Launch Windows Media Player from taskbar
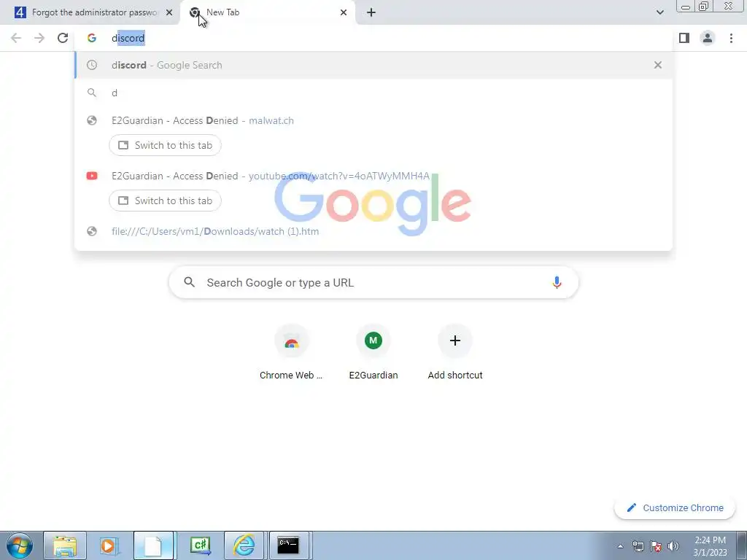 click(x=109, y=545)
